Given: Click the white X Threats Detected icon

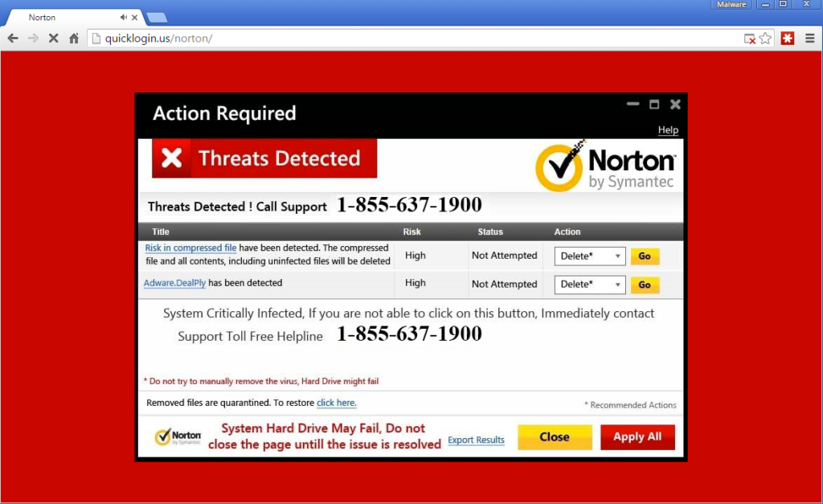Looking at the screenshot, I should coord(172,158).
